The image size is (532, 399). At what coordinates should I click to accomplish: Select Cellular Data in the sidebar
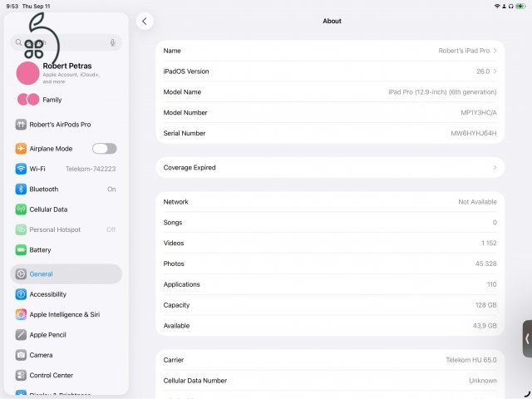click(66, 209)
